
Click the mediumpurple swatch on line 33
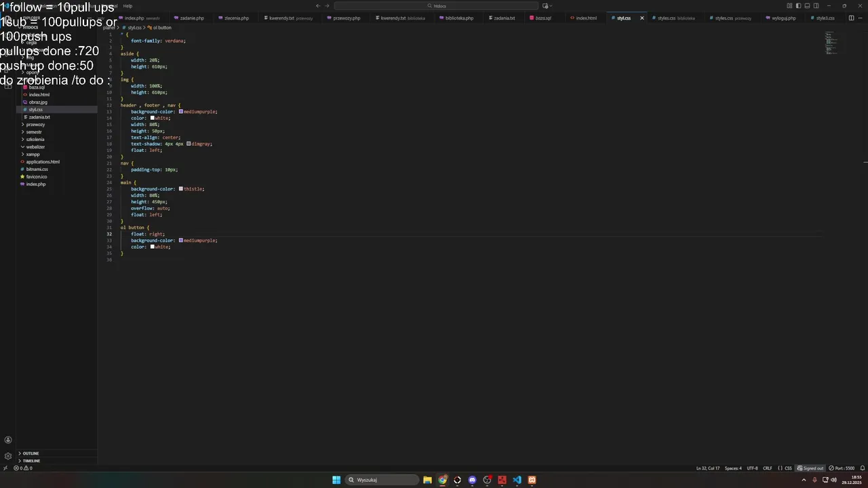click(x=181, y=241)
